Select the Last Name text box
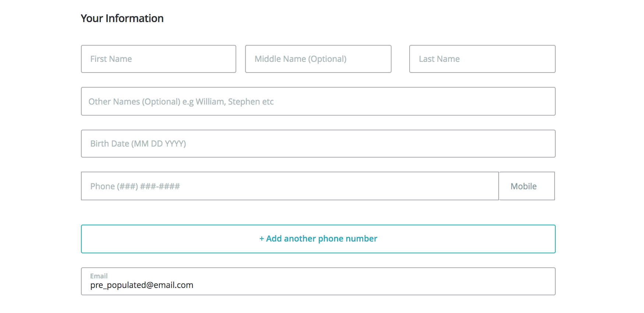 point(482,59)
